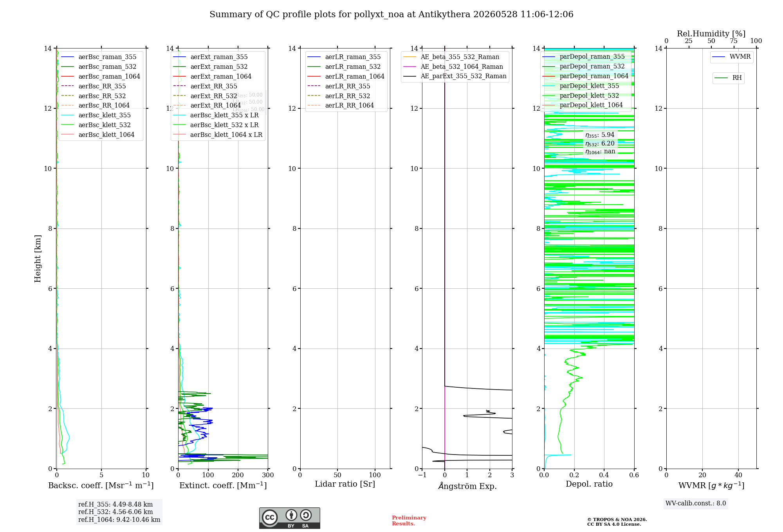Click the η1064: nan annotation
The width and height of the screenshot is (783, 532).
(x=600, y=152)
